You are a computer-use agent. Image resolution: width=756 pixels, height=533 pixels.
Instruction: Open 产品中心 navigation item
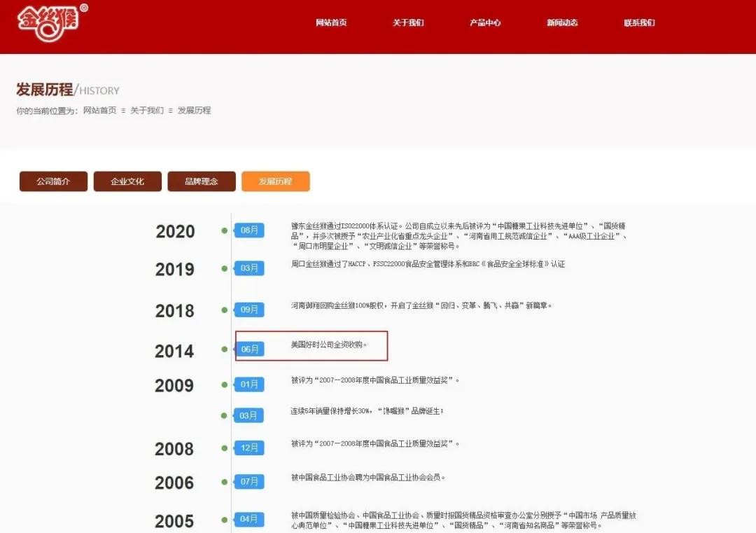pyautogui.click(x=485, y=22)
